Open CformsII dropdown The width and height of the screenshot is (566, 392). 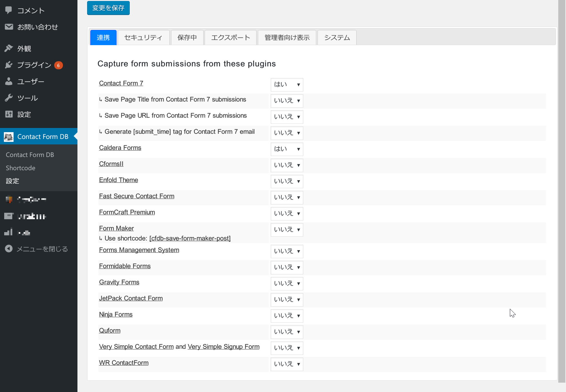pyautogui.click(x=287, y=165)
